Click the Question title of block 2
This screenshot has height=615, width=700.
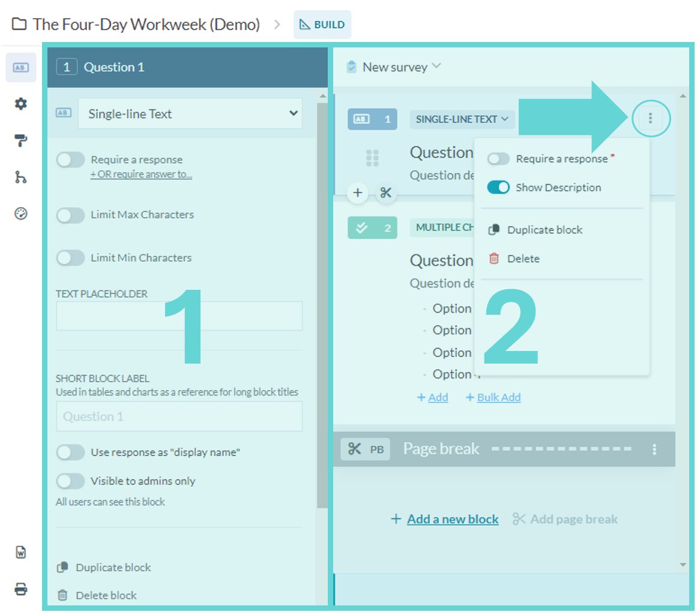pyautogui.click(x=441, y=260)
